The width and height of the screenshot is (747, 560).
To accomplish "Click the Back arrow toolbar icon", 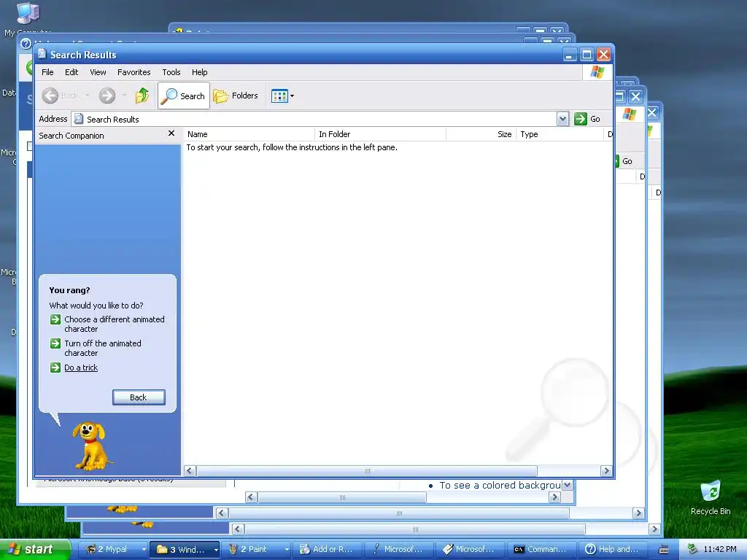I will 50,96.
